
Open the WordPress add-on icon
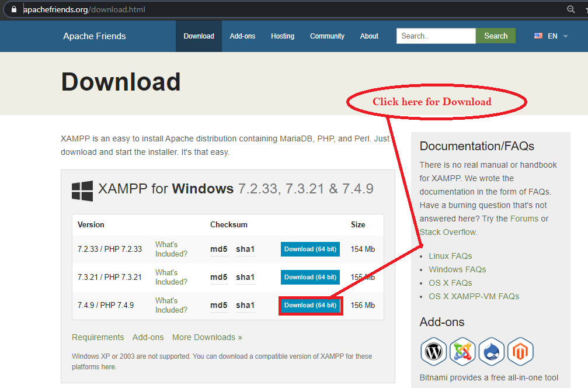point(433,352)
